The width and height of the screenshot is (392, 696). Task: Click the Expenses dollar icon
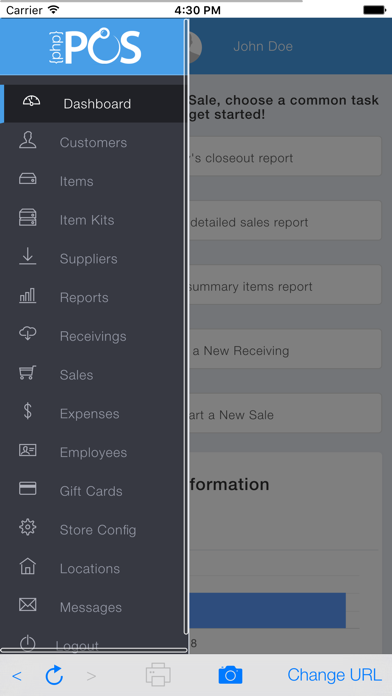tap(28, 411)
